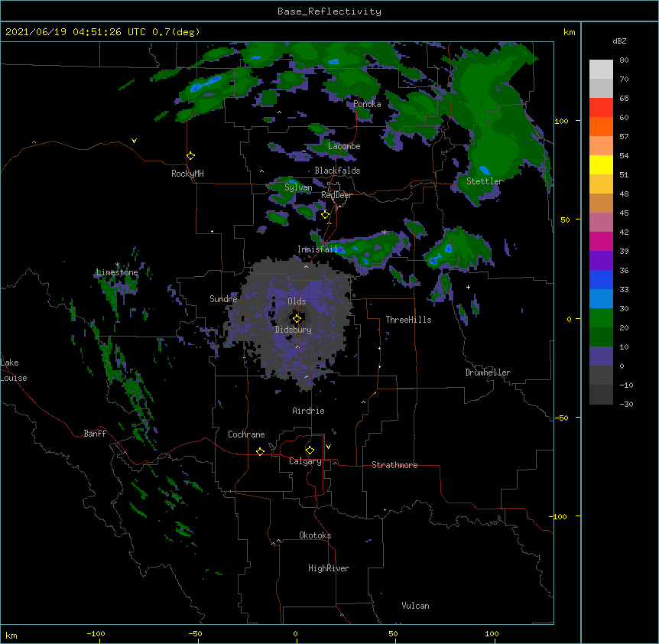Select the red 65-60 dBZ legend swatch
659x644 pixels.
tap(601, 108)
